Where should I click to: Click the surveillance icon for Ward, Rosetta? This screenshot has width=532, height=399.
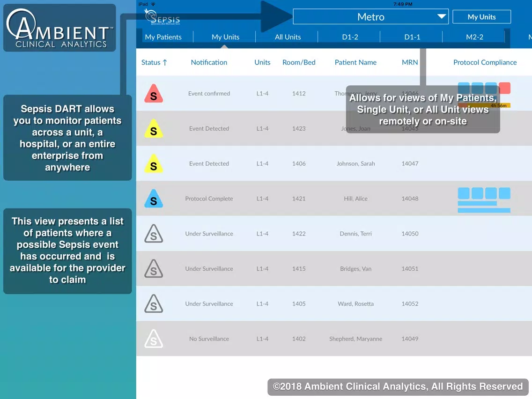click(x=154, y=303)
